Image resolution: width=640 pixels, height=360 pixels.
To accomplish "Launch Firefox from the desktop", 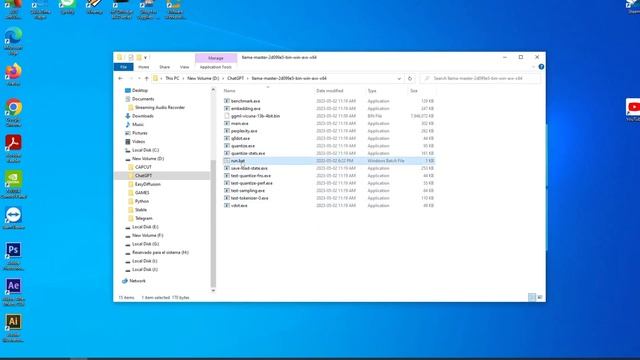I will point(13,74).
